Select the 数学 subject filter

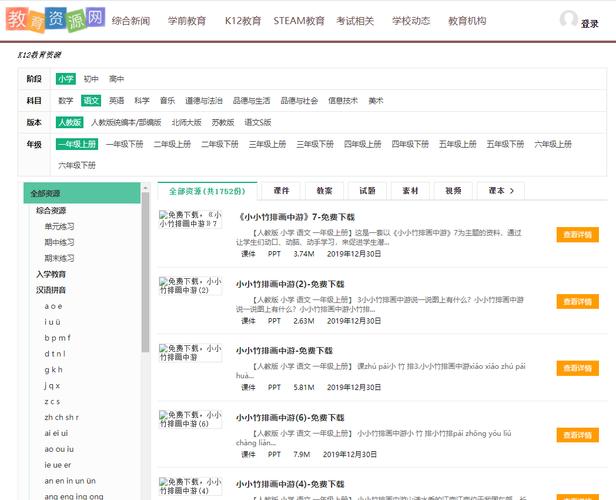click(66, 101)
